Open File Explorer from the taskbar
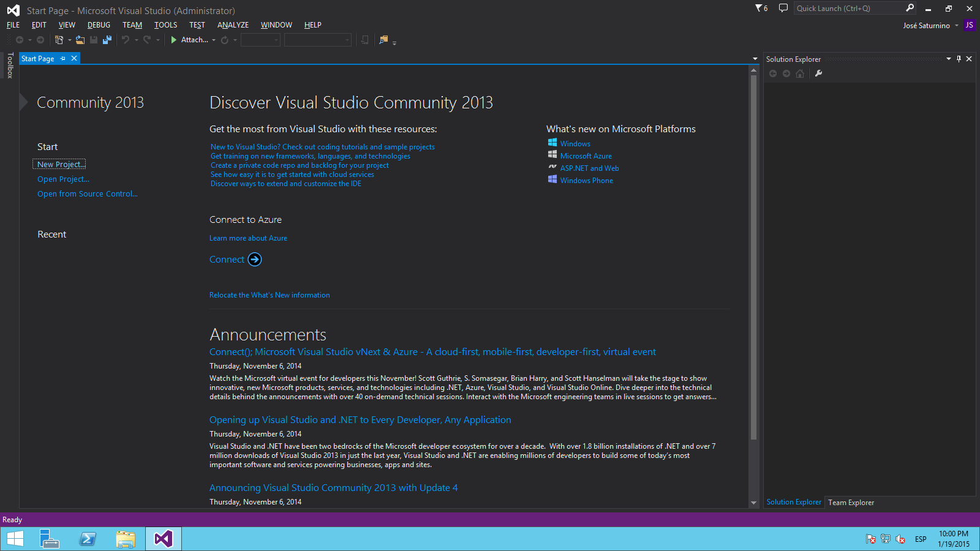Image resolution: width=980 pixels, height=551 pixels. [126, 539]
